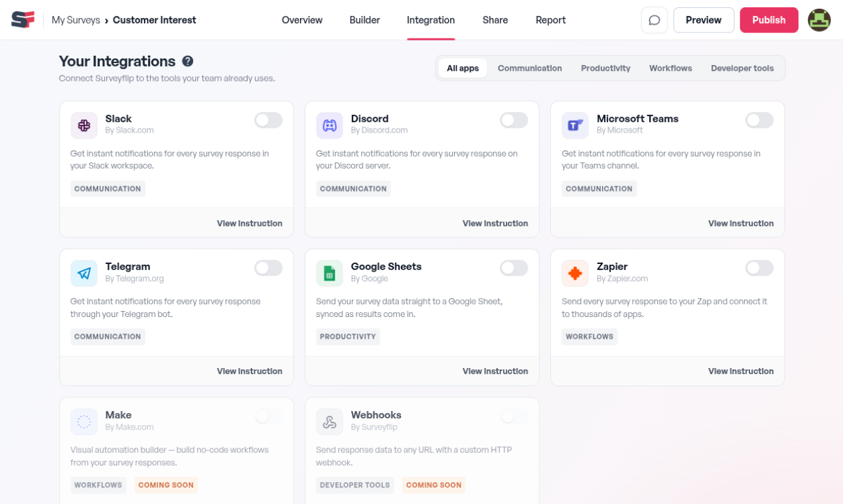
Task: Enable the Slack integration toggle
Action: point(269,120)
